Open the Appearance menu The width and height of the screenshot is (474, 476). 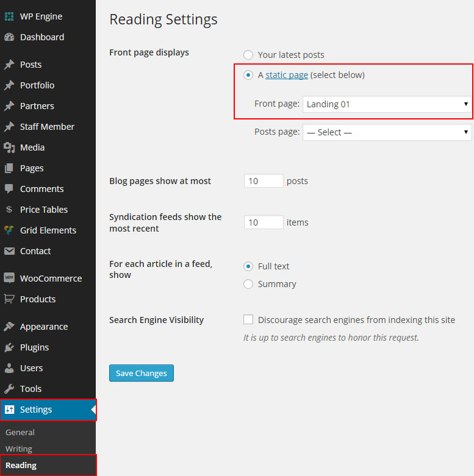43,327
